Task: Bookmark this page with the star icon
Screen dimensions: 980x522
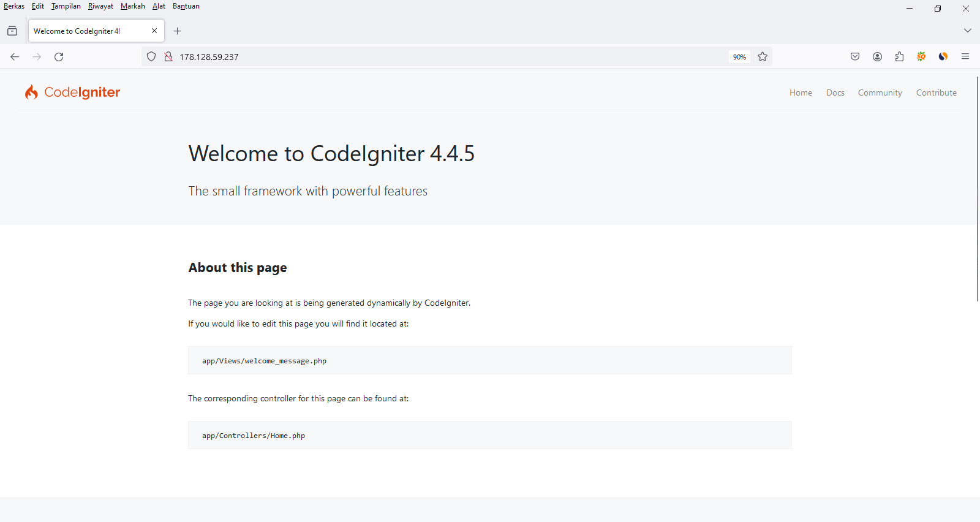Action: coord(763,57)
